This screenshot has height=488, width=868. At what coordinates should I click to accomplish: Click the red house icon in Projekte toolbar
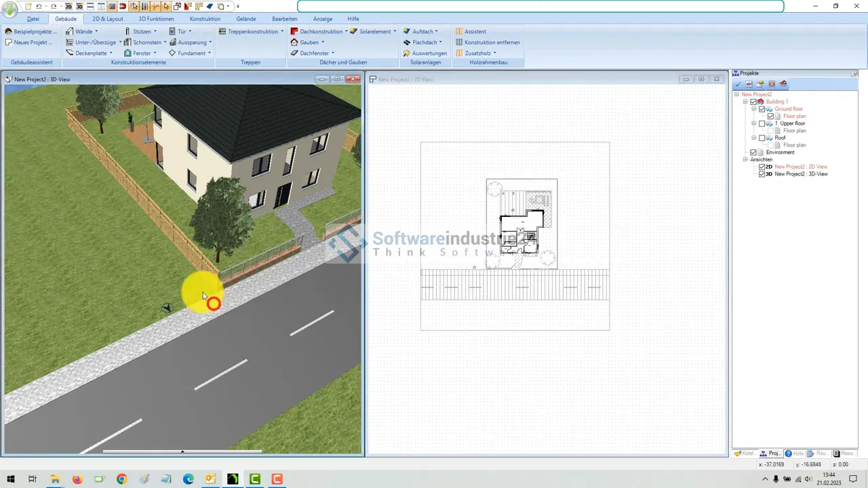pos(783,84)
